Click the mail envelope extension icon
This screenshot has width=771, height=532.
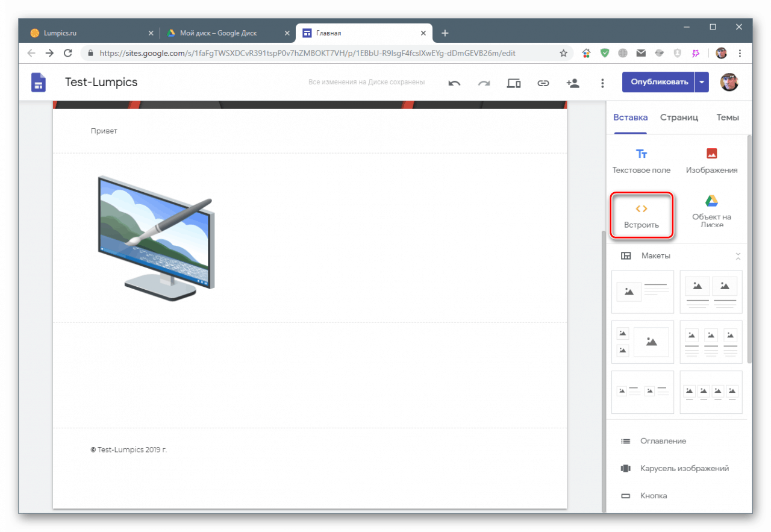point(641,53)
